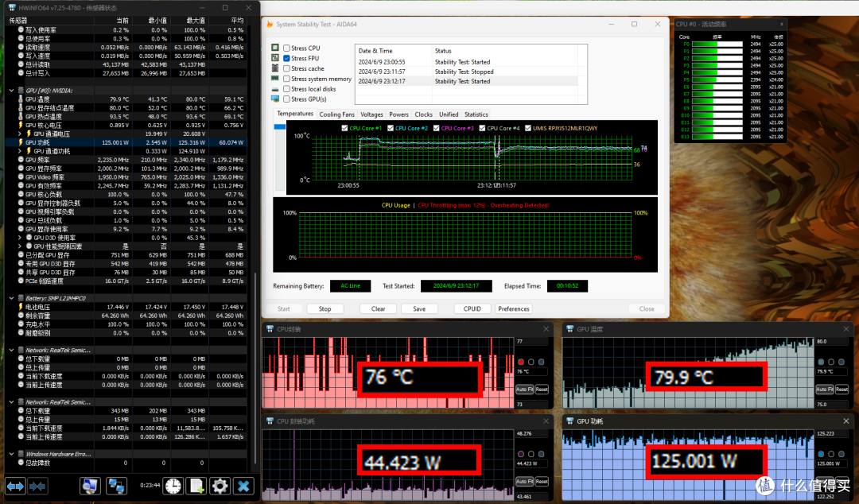Click the AIDA64 flame icon in title bar
This screenshot has width=859, height=504.
click(270, 24)
